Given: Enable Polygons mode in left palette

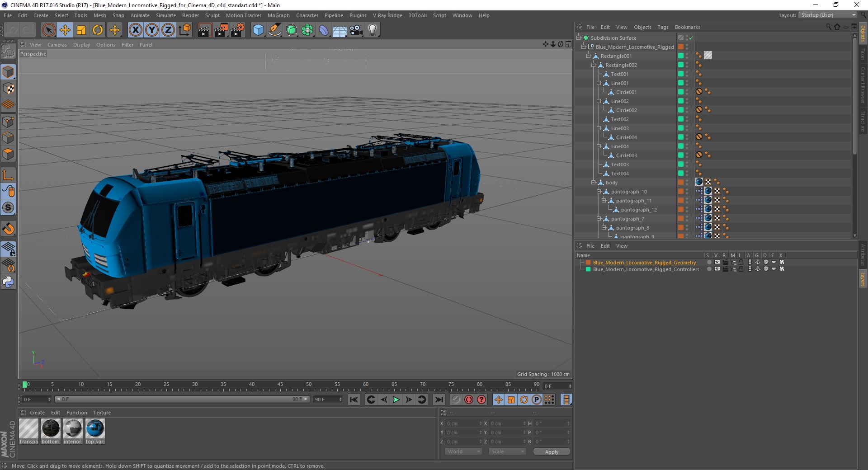Looking at the screenshot, I should tap(8, 154).
